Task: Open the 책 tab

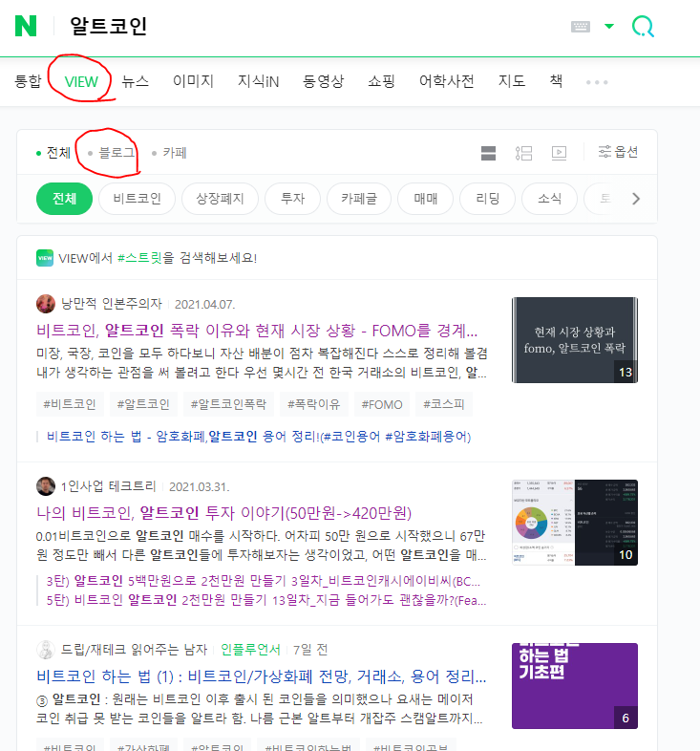Action: point(556,81)
